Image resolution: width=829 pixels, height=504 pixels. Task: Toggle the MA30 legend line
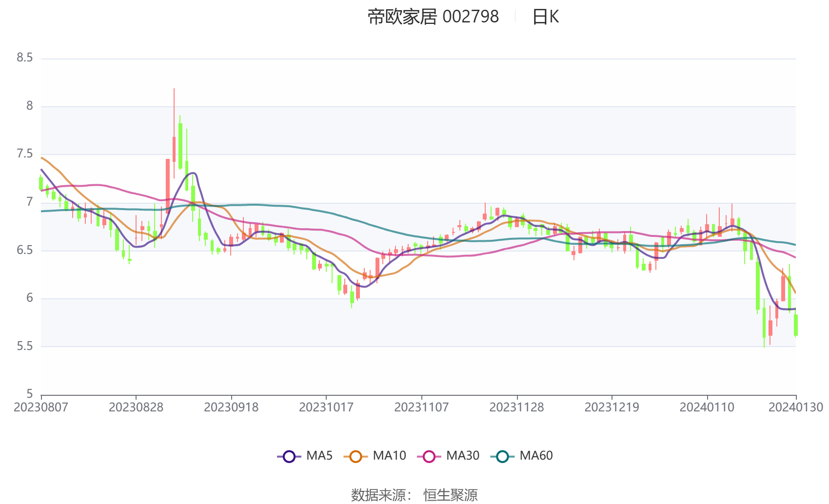[448, 456]
